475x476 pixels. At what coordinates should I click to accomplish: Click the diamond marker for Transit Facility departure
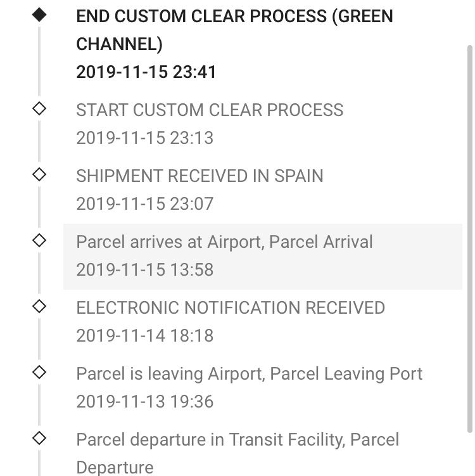coord(39,439)
